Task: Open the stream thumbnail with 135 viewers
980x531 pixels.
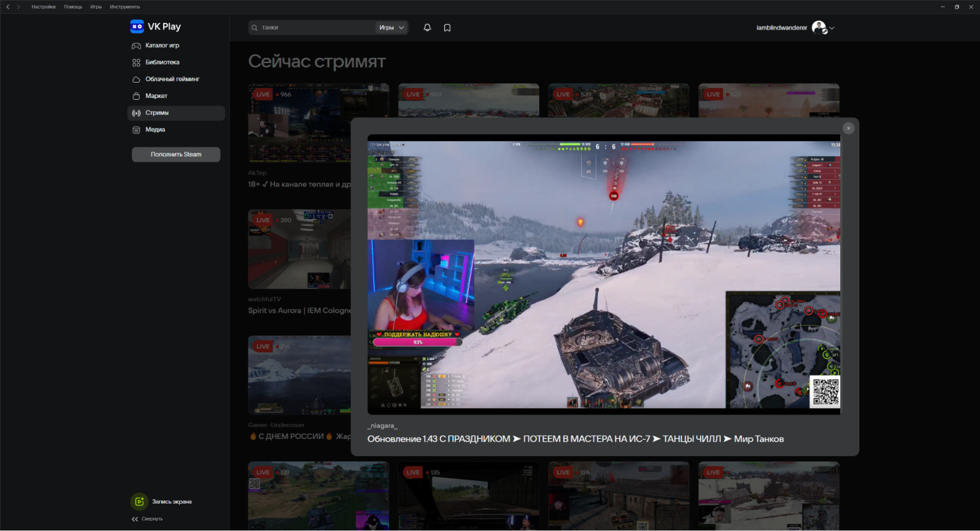Action: point(469,496)
